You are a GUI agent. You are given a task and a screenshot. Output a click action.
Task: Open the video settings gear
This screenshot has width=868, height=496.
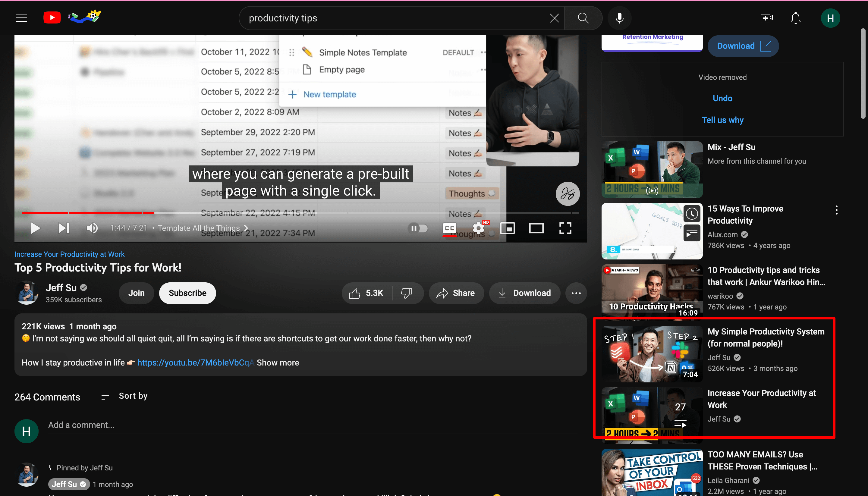tap(479, 228)
